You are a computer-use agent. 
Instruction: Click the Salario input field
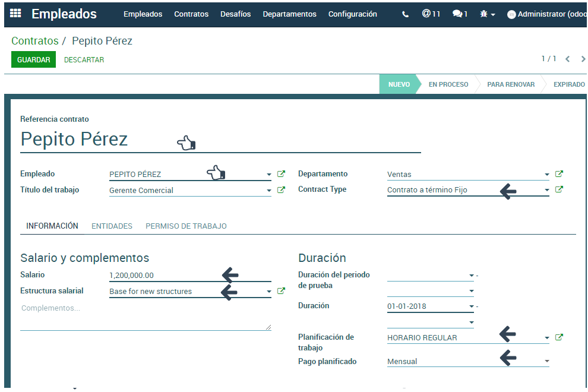point(163,276)
